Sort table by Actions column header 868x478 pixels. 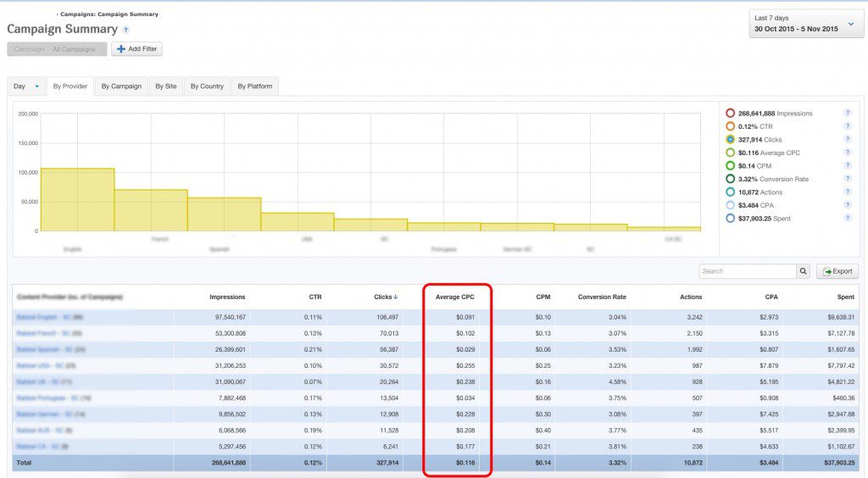tap(691, 297)
